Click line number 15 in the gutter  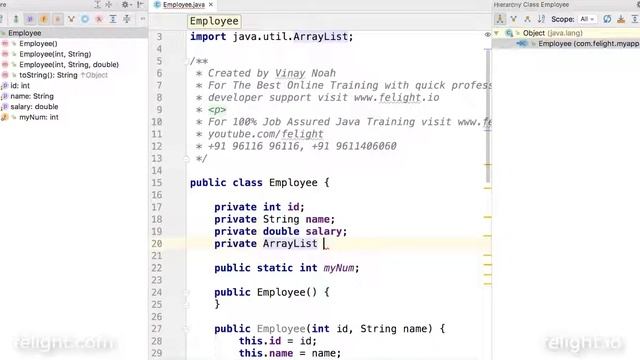pos(157,183)
